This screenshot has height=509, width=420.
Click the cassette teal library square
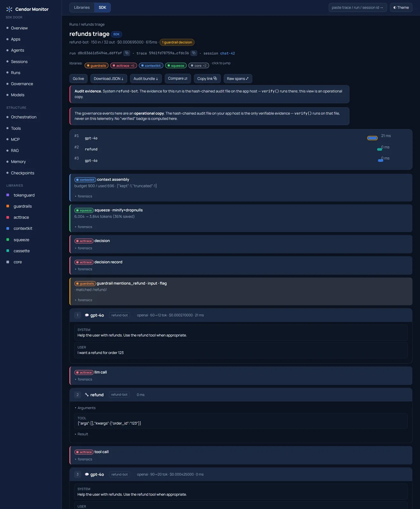point(8,251)
